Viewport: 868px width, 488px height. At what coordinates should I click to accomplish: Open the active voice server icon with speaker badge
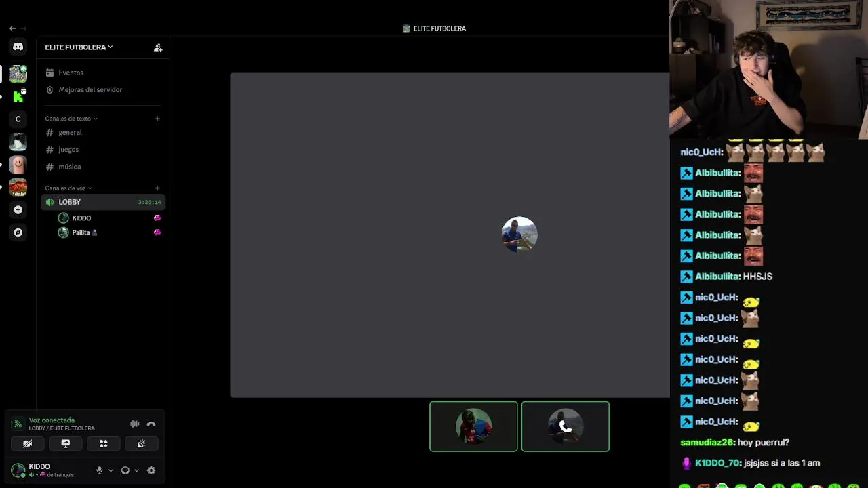(18, 74)
